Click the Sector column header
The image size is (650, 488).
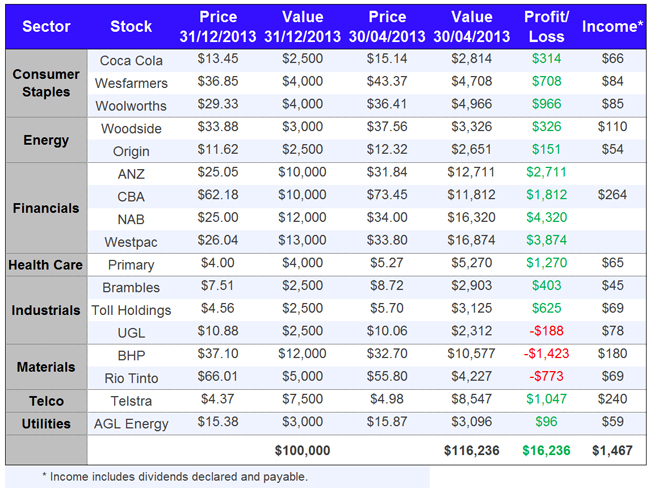tap(46, 27)
